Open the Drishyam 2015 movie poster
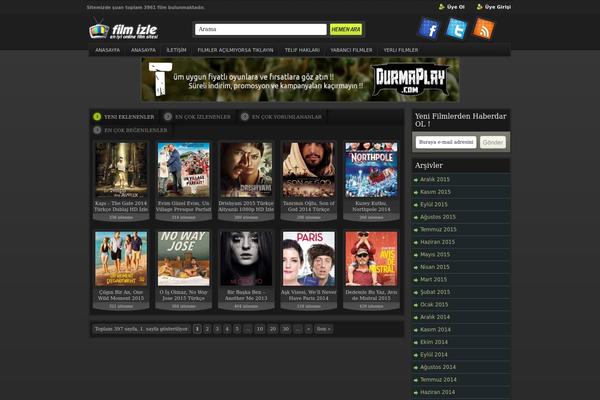This screenshot has height=400, width=600. (246, 170)
